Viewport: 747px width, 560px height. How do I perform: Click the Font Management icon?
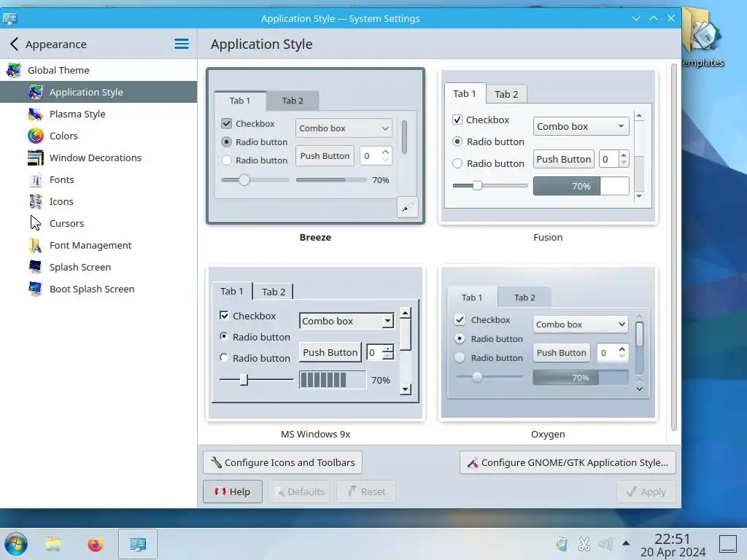coord(36,245)
